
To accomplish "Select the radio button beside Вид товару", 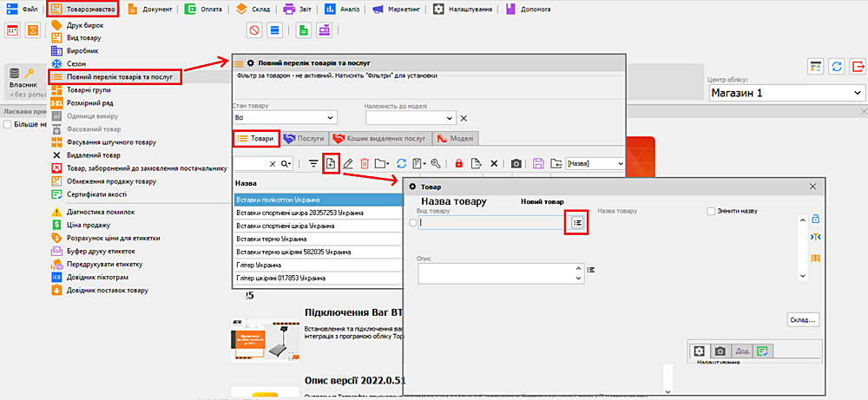I will click(x=412, y=223).
